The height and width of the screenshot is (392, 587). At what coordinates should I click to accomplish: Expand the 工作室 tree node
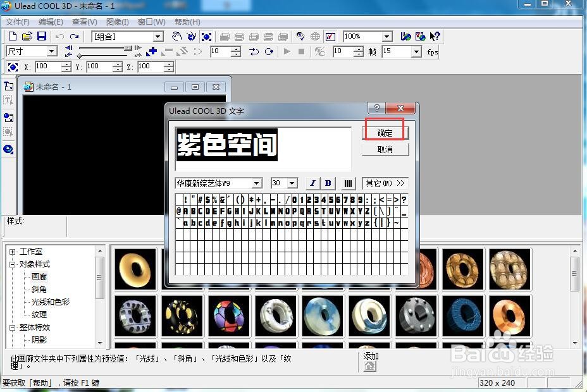pos(13,252)
